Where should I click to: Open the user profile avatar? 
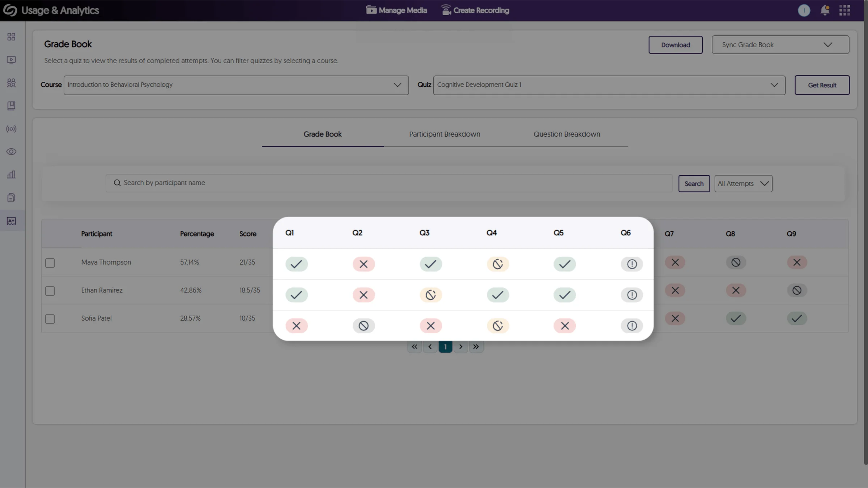coord(804,10)
